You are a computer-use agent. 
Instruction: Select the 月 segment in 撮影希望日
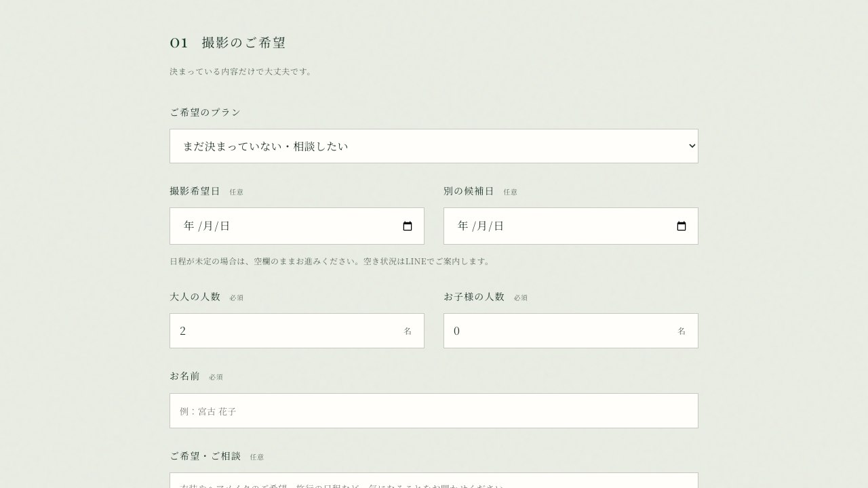[x=208, y=226]
